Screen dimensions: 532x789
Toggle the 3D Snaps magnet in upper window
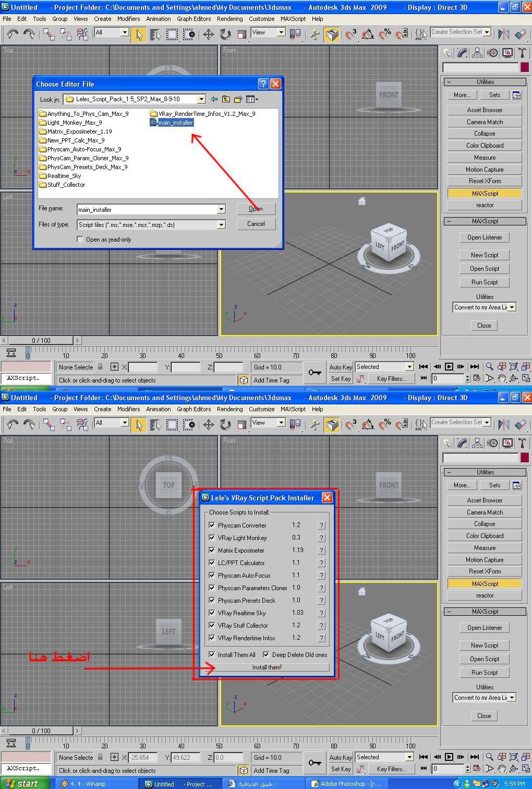point(352,34)
